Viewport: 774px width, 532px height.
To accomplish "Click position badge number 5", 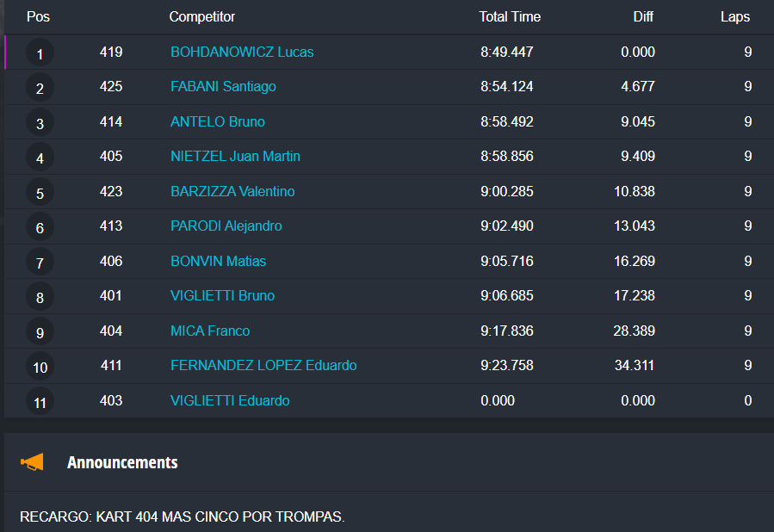I will click(x=40, y=193).
